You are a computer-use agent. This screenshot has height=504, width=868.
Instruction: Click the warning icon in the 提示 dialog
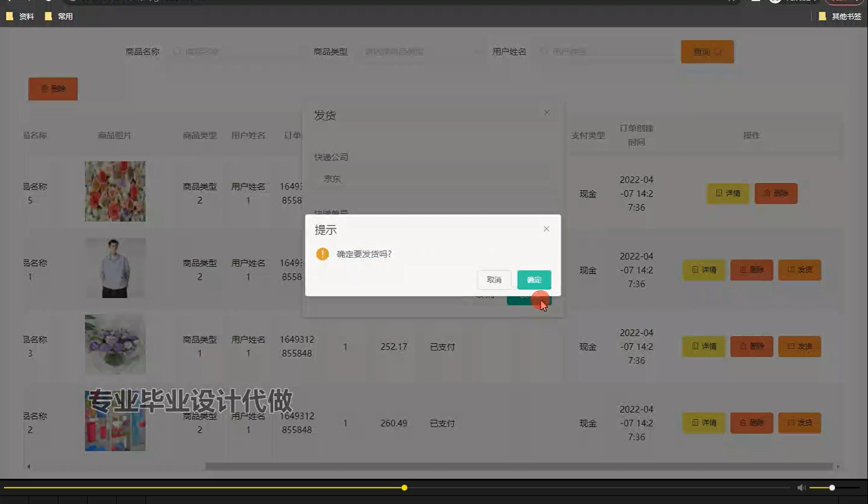pos(322,254)
